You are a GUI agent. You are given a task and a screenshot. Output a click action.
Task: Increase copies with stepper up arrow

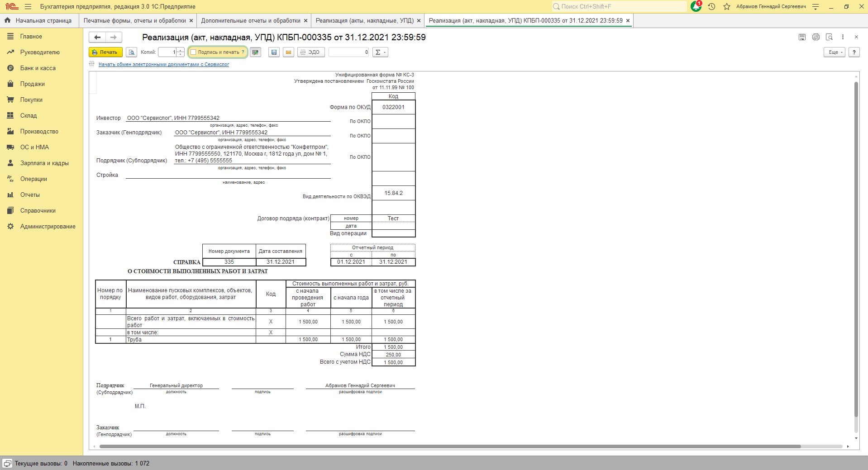point(181,50)
